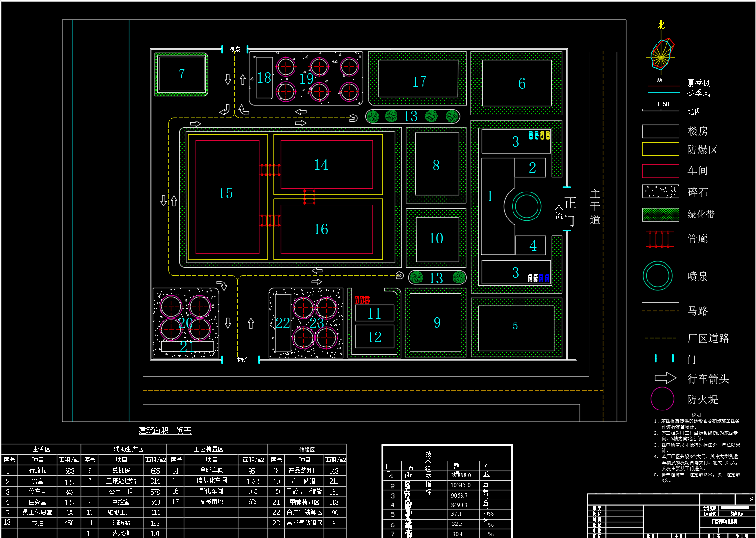The height and width of the screenshot is (538, 756).
Task: Click the green belt legend swatch
Action: point(661,215)
